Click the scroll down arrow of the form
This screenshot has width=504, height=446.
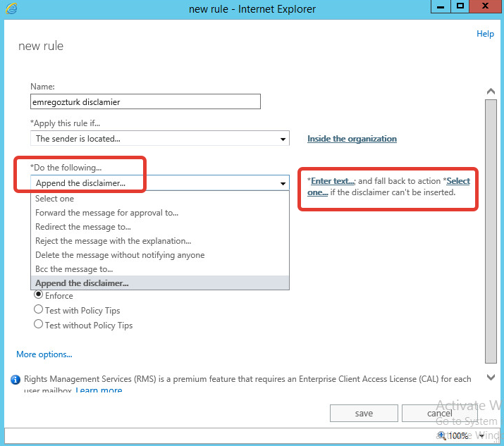[x=491, y=377]
